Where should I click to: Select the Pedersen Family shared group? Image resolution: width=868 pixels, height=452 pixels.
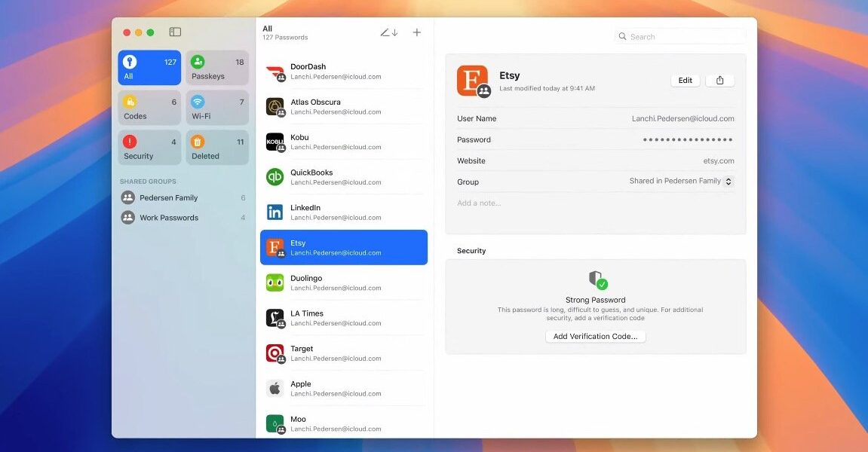pyautogui.click(x=167, y=197)
